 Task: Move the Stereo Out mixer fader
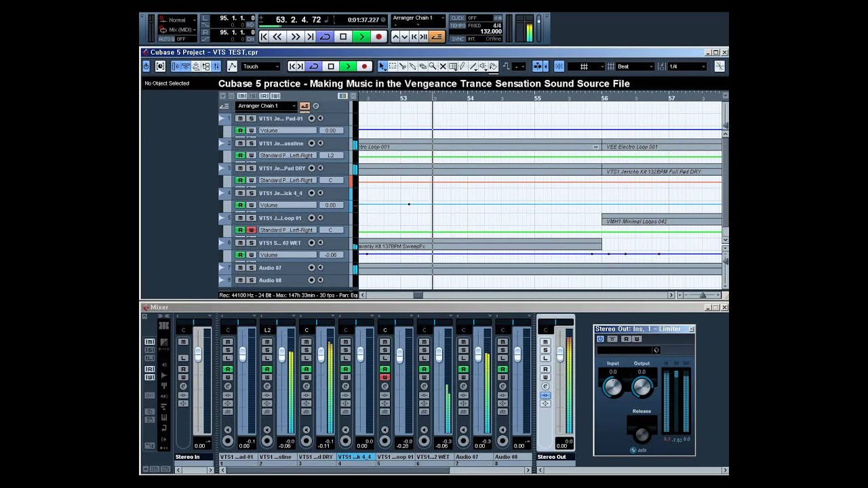[560, 354]
